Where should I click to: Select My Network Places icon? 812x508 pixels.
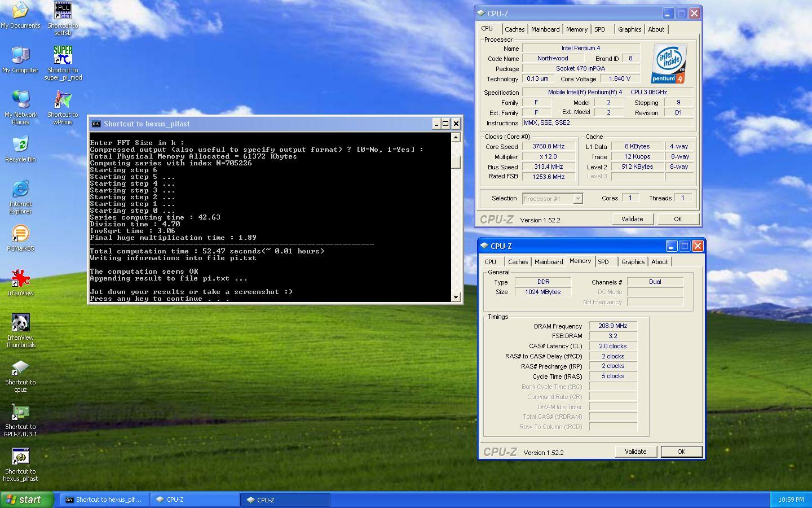click(x=20, y=108)
